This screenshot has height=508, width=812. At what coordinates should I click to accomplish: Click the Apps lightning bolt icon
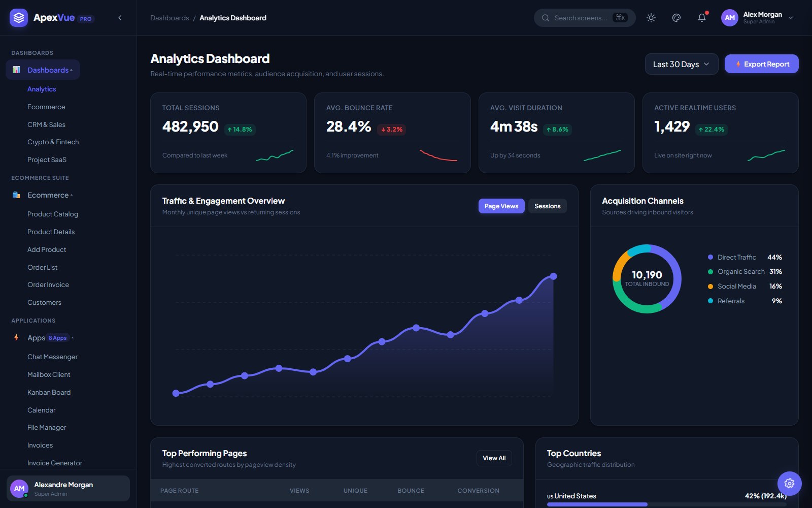pyautogui.click(x=16, y=337)
